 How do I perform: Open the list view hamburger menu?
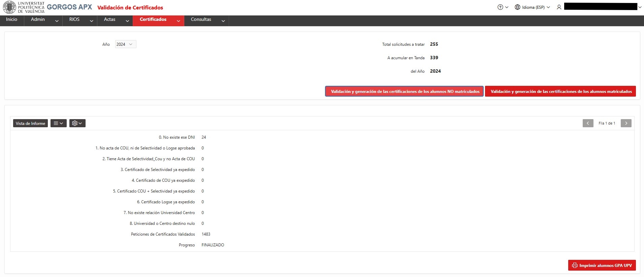58,123
